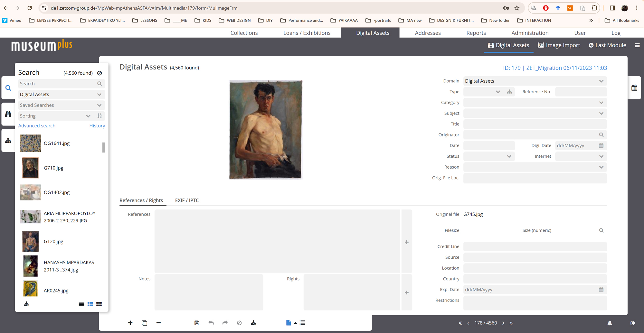Viewport: 644px width, 333px height.
Task: Search Originator with magnifier icon
Action: (601, 135)
